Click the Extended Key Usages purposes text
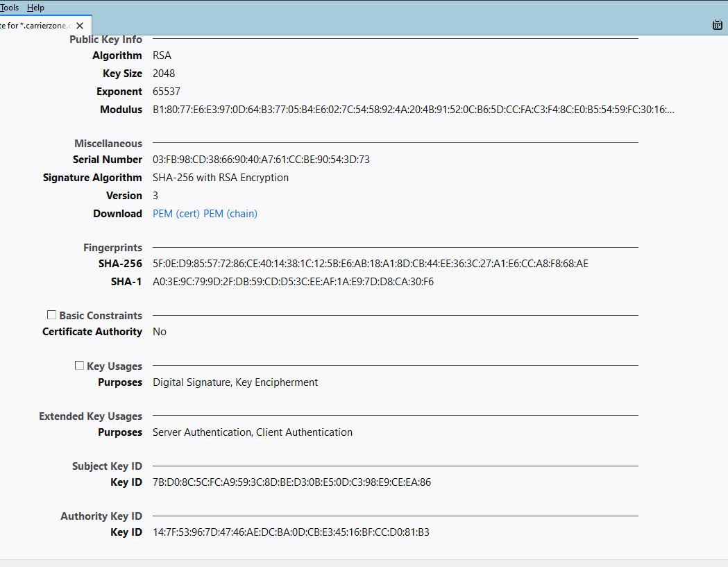Image resolution: width=728 pixels, height=567 pixels. [x=253, y=432]
